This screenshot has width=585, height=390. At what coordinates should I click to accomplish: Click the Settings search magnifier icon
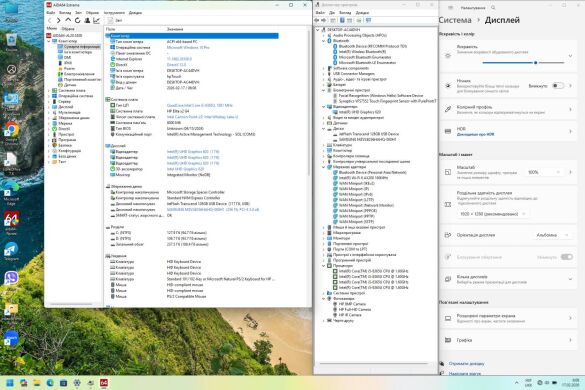coord(493,7)
